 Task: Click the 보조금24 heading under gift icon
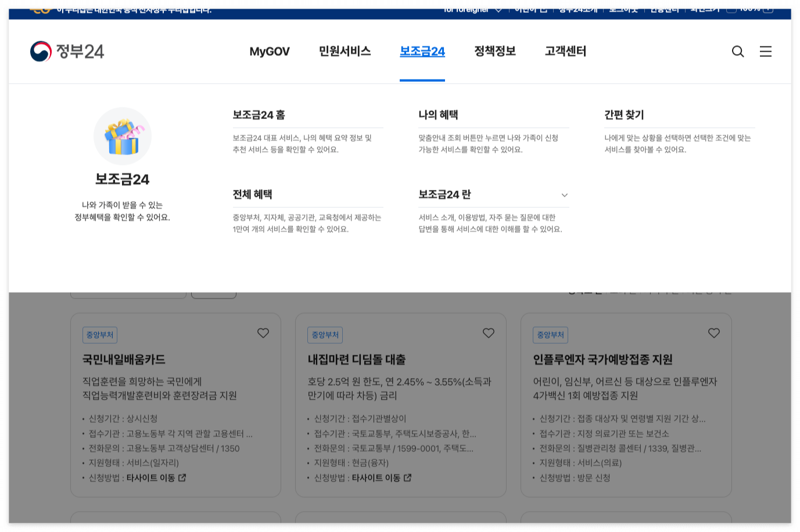click(x=123, y=179)
